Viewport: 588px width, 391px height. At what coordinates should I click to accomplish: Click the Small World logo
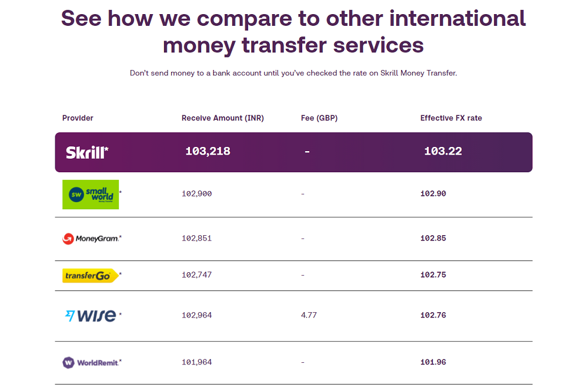point(91,195)
